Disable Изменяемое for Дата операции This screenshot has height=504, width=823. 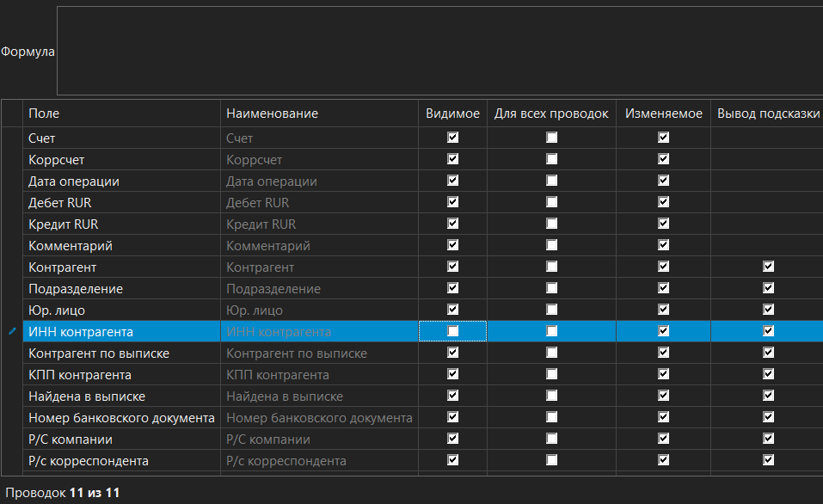[663, 181]
